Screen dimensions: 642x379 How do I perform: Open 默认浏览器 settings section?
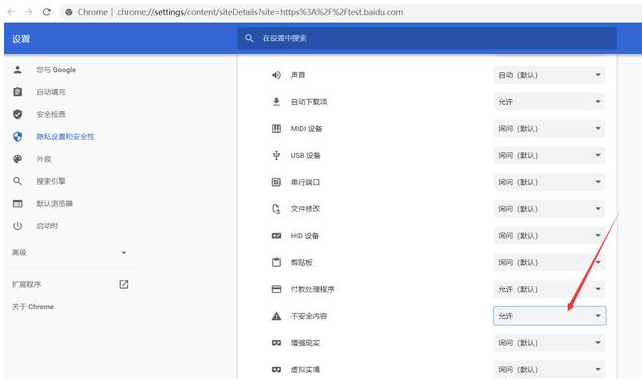[54, 203]
